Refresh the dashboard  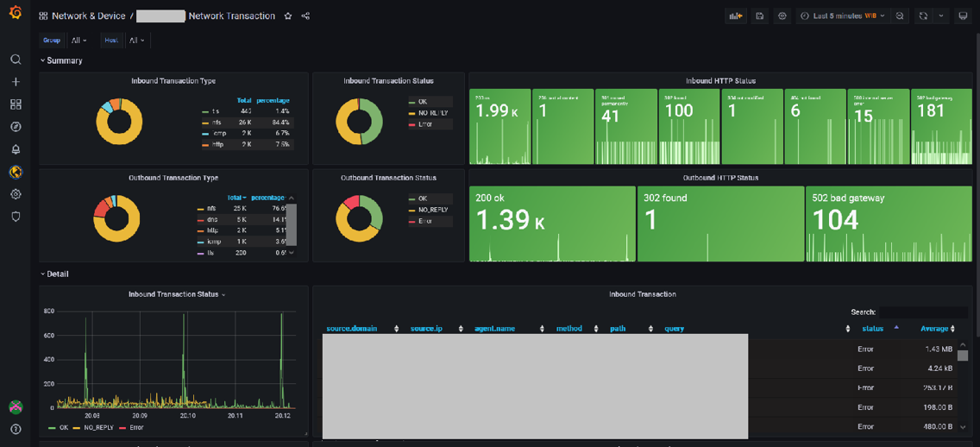[x=922, y=16]
